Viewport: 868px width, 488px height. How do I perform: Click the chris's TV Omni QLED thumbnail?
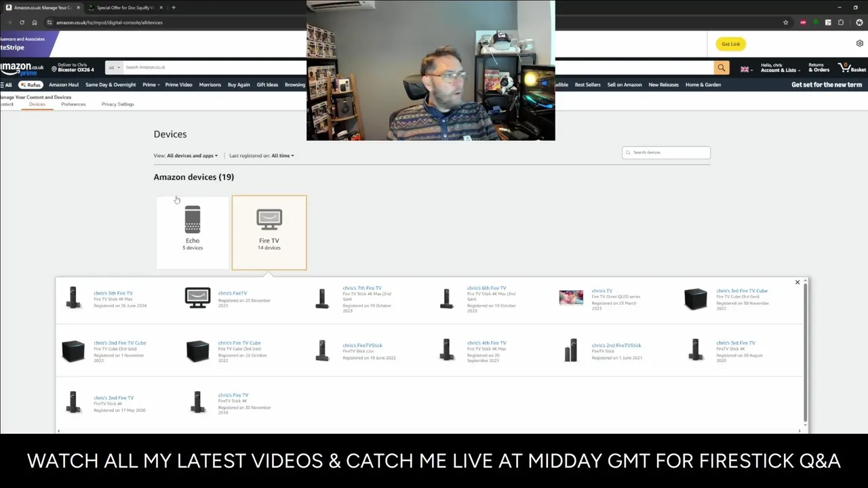(x=571, y=298)
